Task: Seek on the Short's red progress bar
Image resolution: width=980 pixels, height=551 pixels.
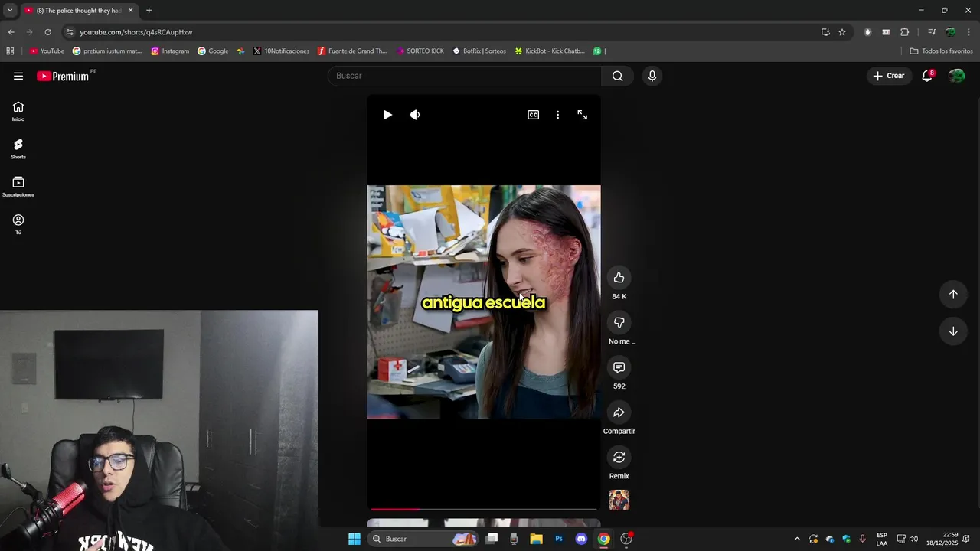Action: 484,509
